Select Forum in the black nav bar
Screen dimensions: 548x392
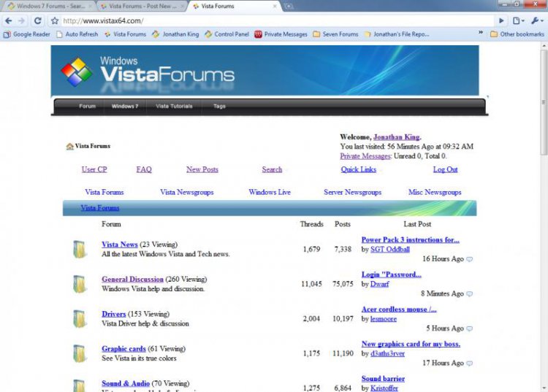87,106
